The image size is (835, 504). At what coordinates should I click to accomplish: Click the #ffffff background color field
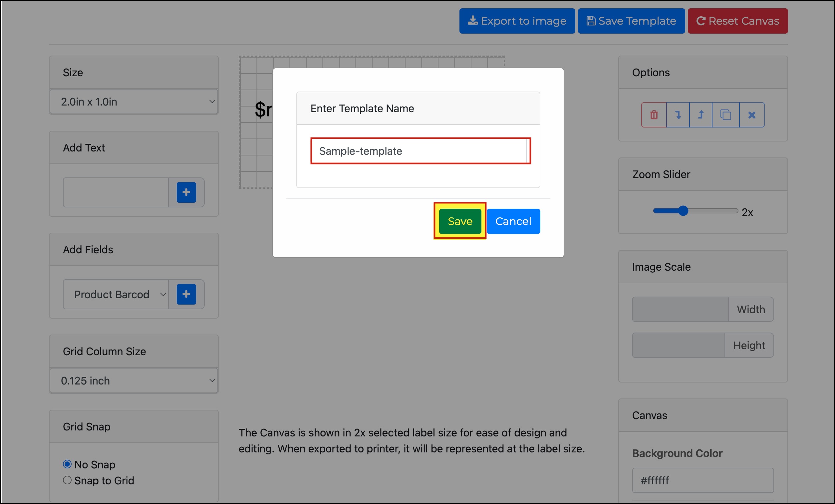coord(702,480)
